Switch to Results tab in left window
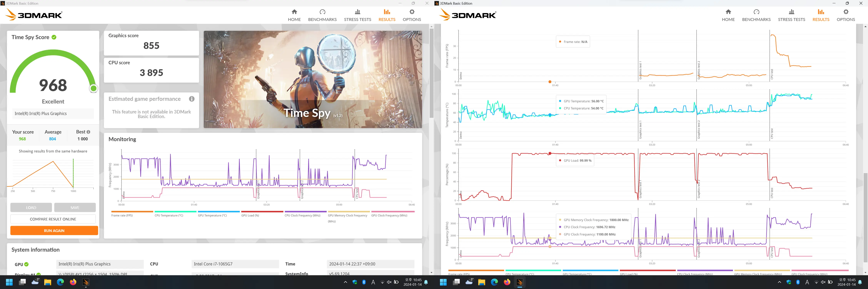The image size is (868, 289). 387,15
